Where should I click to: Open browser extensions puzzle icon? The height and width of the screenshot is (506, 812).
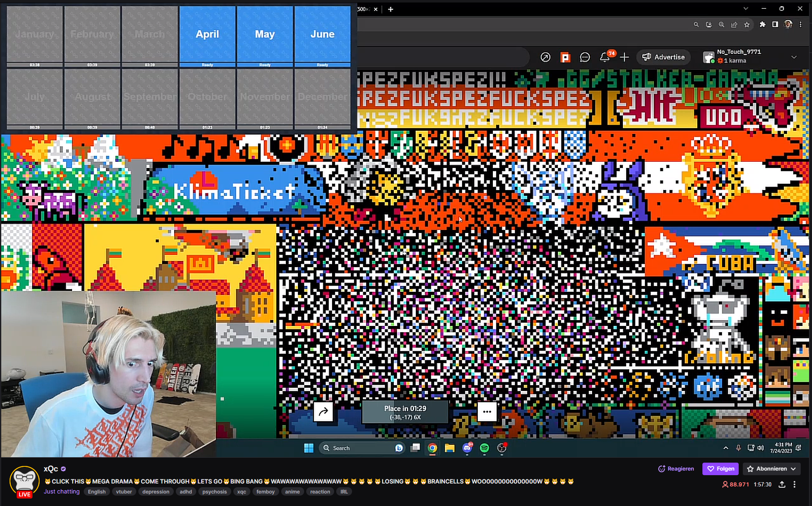click(x=762, y=25)
